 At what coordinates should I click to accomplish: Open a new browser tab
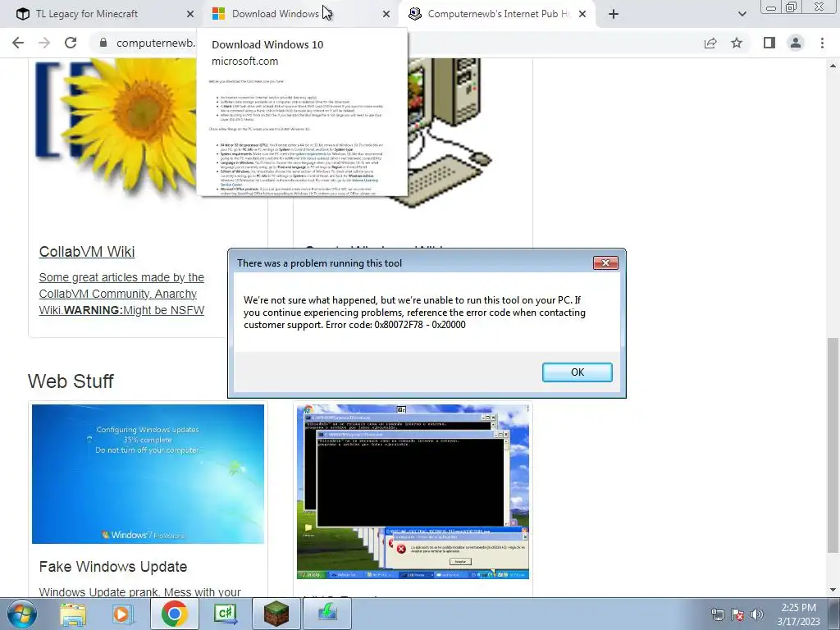(x=614, y=15)
